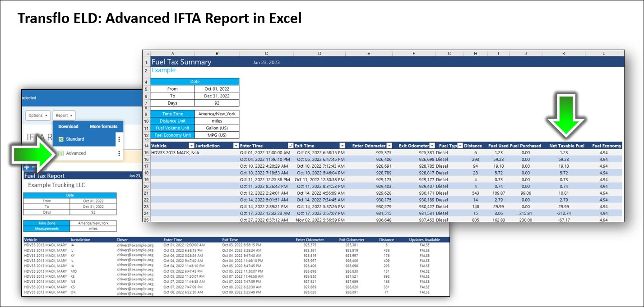Image resolution: width=644 pixels, height=307 pixels.
Task: Select the -212.74 net taxable fuel cell
Action: pos(564,213)
